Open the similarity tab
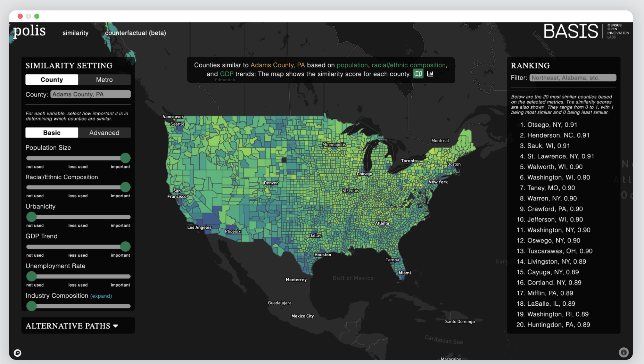This screenshot has width=644, height=364. 75,33
